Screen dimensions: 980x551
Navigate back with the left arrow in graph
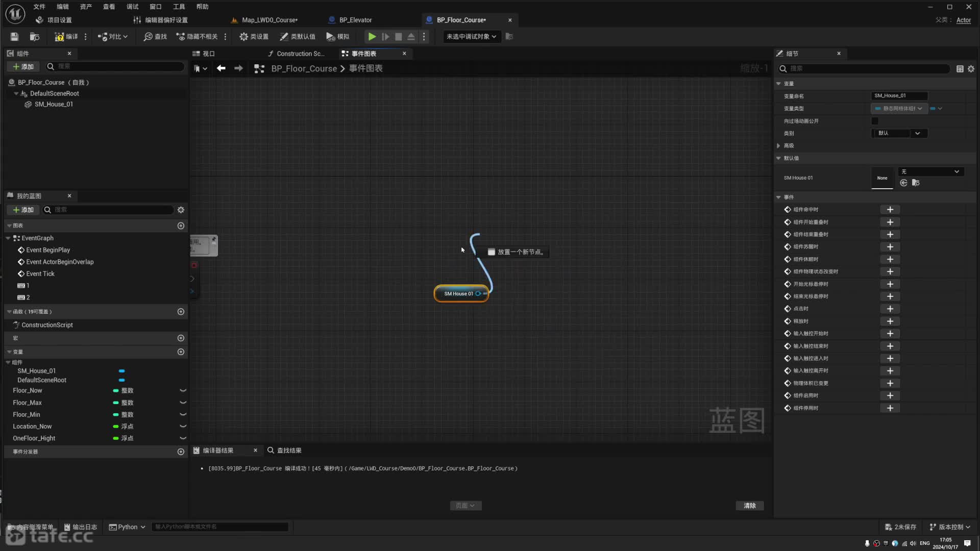tap(221, 68)
